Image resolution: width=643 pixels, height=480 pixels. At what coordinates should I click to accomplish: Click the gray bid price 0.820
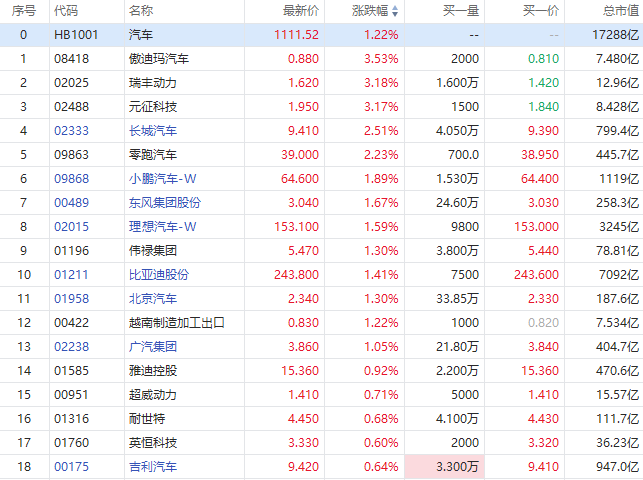coord(543,323)
